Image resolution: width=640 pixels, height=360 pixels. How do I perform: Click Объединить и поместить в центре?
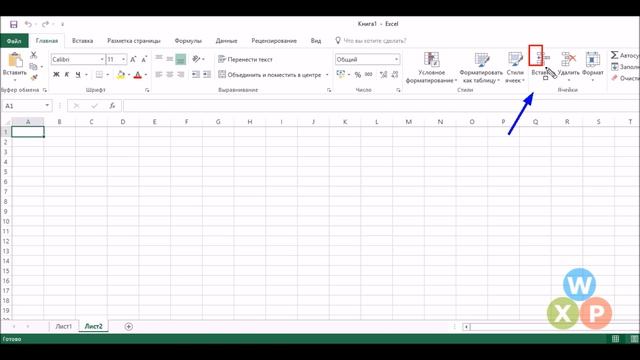(270, 75)
